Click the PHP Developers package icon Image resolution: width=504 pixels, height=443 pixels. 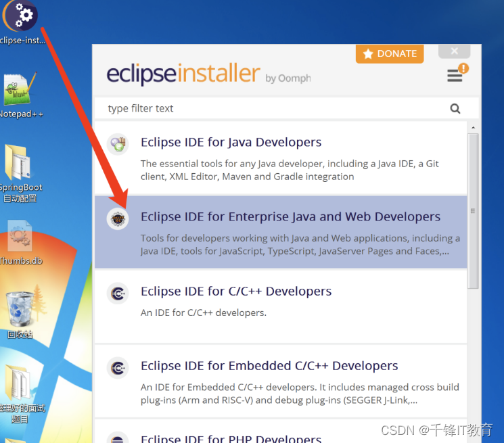118,438
